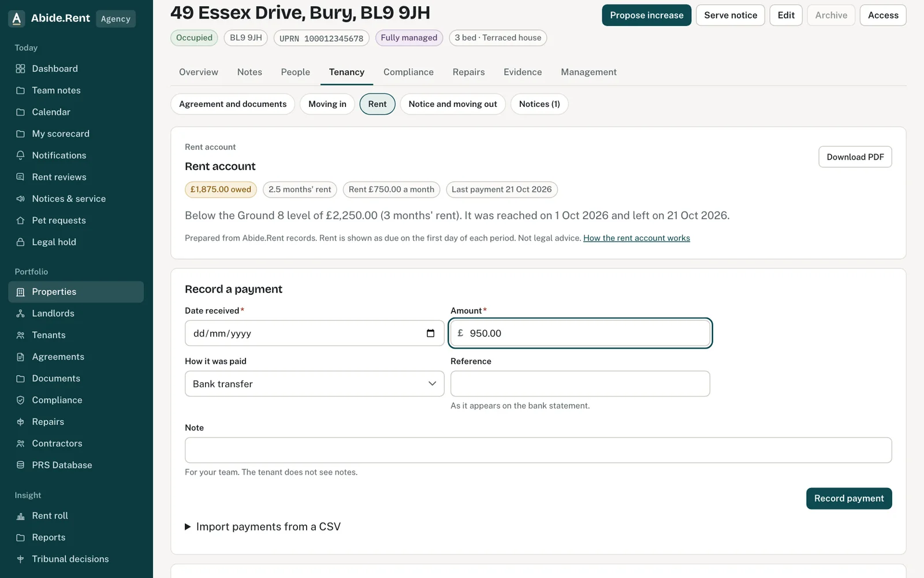
Task: Click the Tenants people icon
Action: pos(20,335)
